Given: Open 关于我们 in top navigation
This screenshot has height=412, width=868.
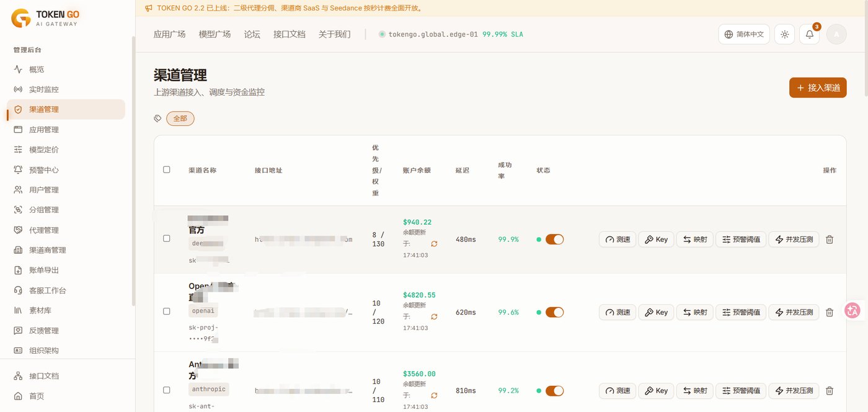Looking at the screenshot, I should [x=334, y=34].
